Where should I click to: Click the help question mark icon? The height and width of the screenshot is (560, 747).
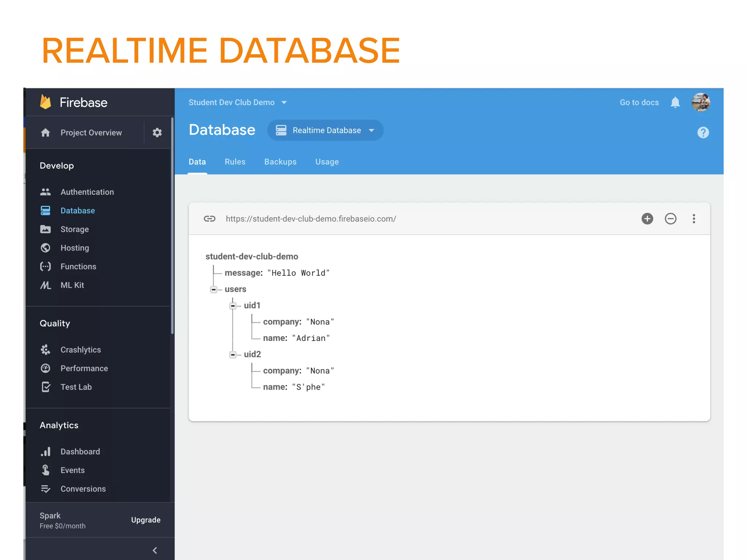(x=703, y=132)
